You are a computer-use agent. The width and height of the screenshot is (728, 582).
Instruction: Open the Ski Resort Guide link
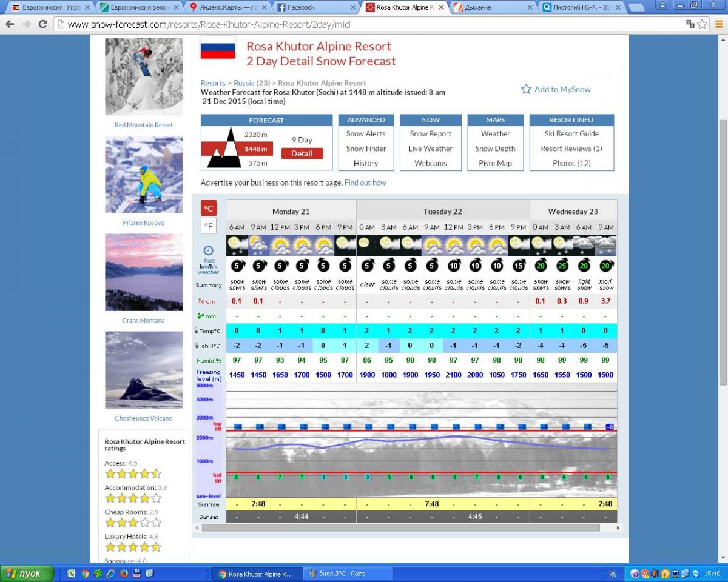571,134
